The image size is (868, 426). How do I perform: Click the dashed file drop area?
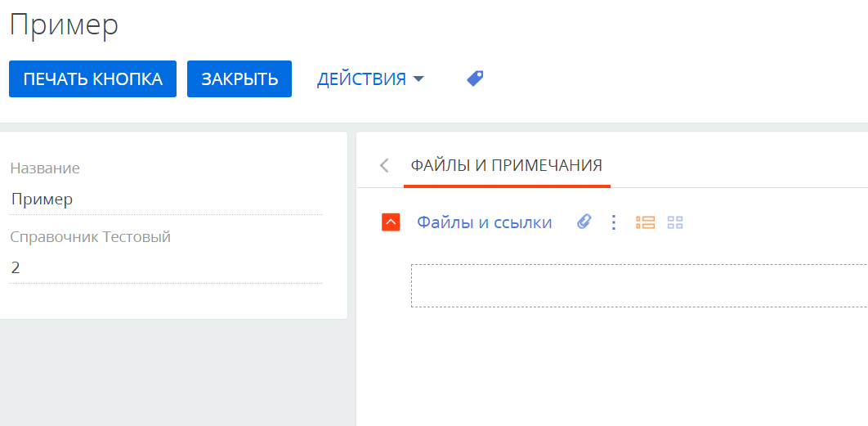[639, 285]
